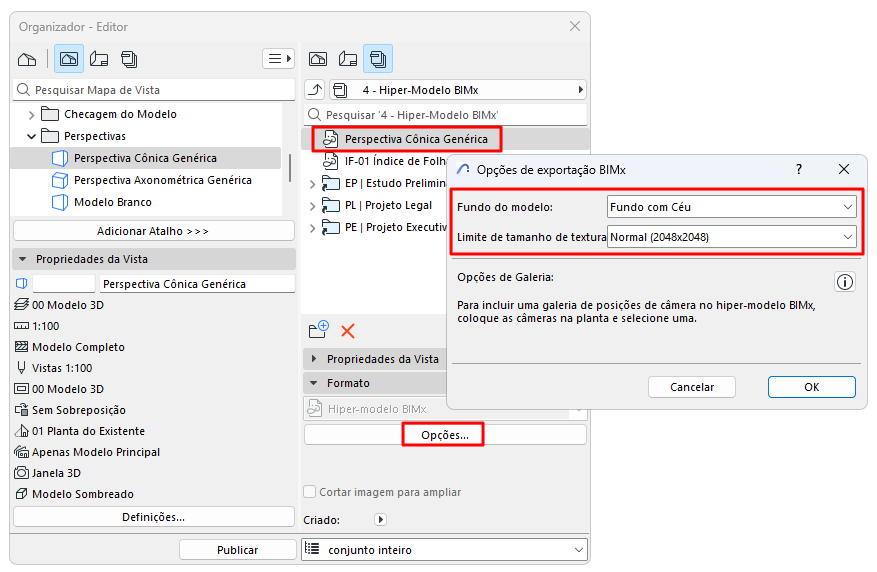The width and height of the screenshot is (877, 572).
Task: Select the Project Map icon in left pane
Action: 27,59
